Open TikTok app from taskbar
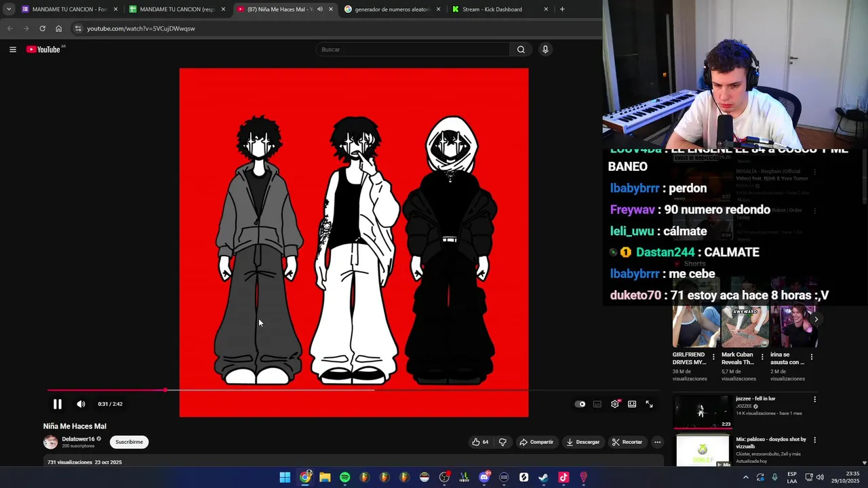 pyautogui.click(x=564, y=477)
